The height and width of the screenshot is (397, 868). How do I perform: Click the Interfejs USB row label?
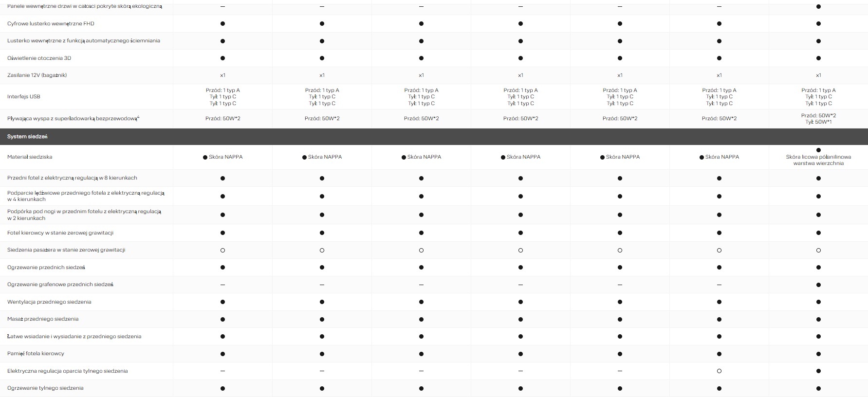(24, 96)
